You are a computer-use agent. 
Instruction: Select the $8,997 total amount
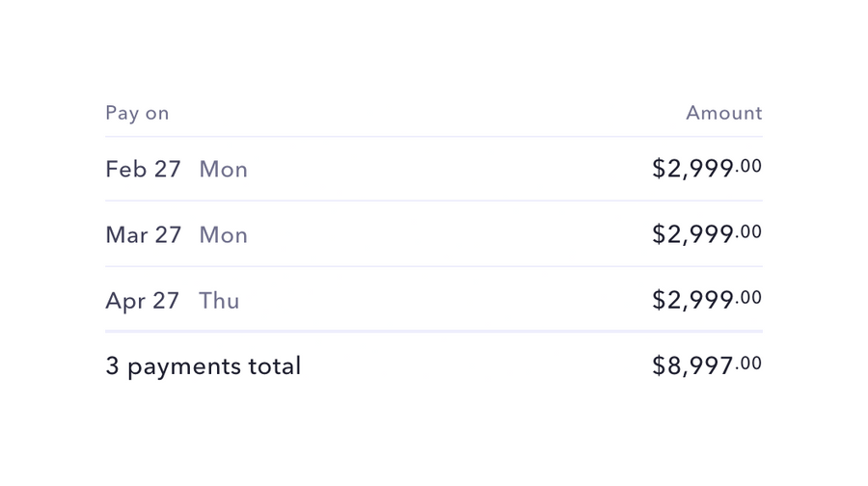pyautogui.click(x=692, y=365)
